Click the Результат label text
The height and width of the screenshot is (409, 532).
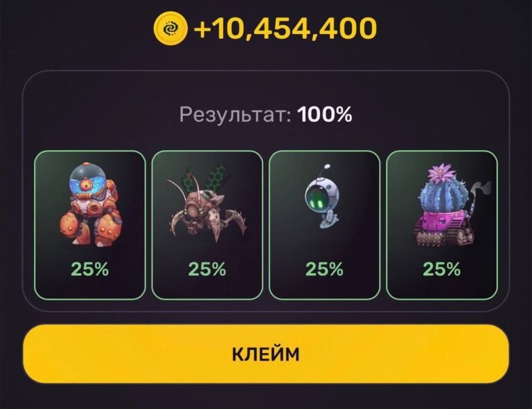[x=235, y=114]
